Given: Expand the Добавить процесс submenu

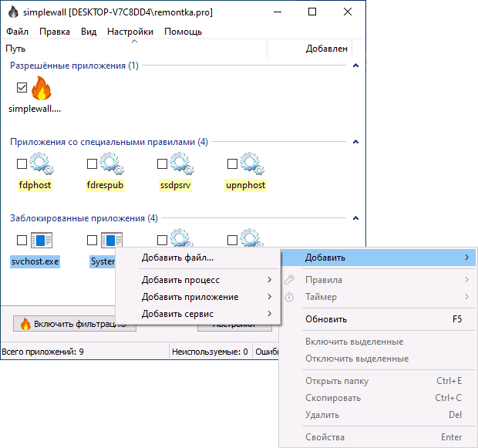Looking at the screenshot, I should [x=198, y=280].
